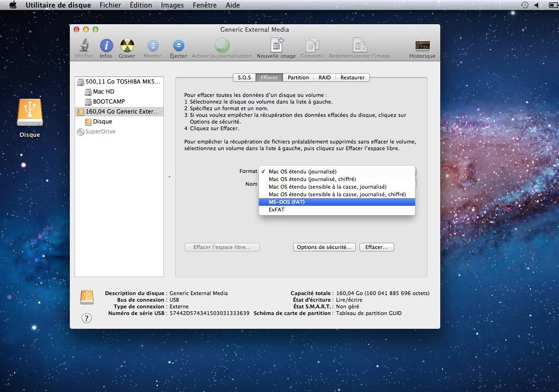Open the Images menu
Image resolution: width=559 pixels, height=392 pixels.
(x=172, y=5)
